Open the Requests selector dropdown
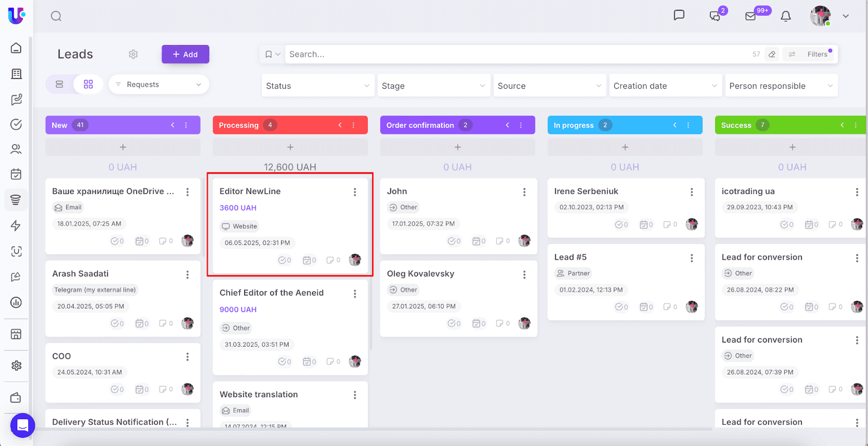The image size is (868, 446). click(158, 85)
